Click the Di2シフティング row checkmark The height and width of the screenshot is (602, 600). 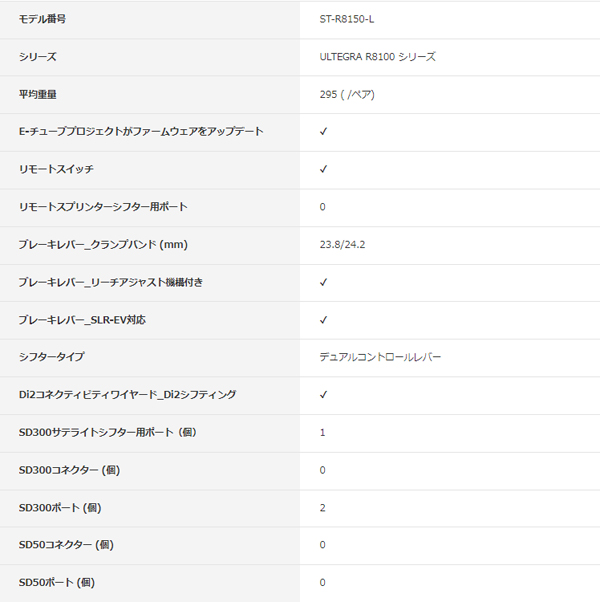(x=323, y=395)
